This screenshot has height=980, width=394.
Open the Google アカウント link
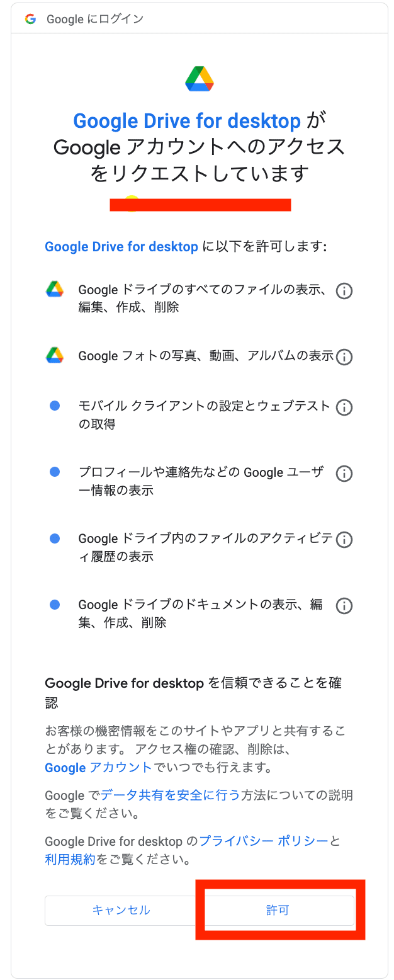(x=98, y=768)
